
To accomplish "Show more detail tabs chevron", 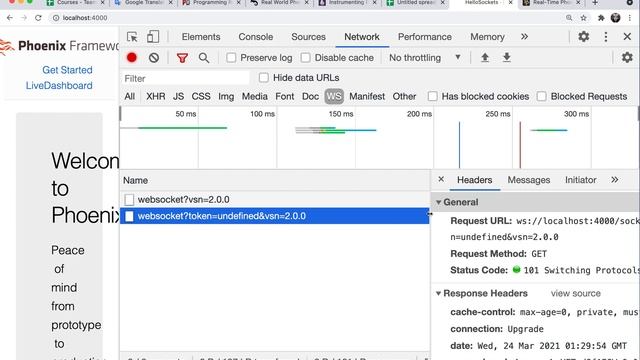I will point(614,180).
